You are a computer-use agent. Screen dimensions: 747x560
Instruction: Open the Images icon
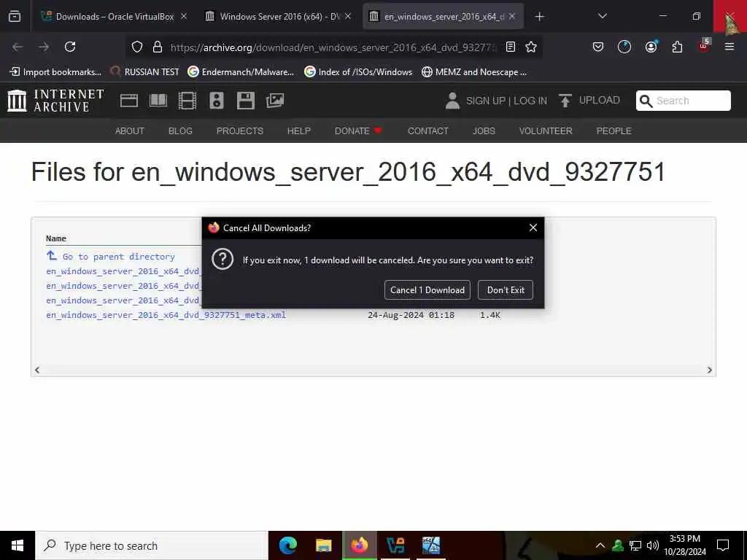275,101
